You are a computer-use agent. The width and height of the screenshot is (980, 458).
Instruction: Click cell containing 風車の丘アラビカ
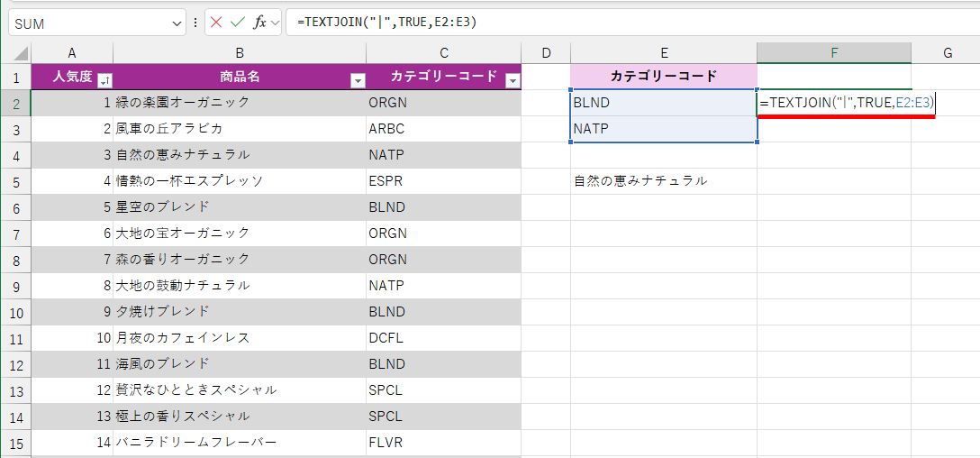pyautogui.click(x=240, y=129)
